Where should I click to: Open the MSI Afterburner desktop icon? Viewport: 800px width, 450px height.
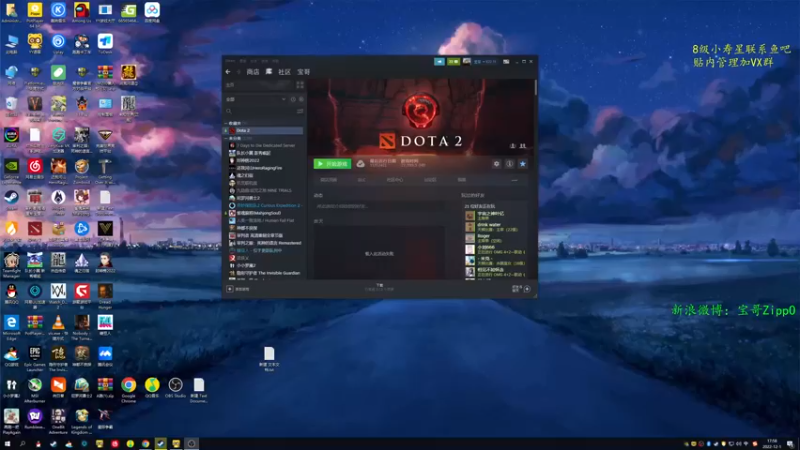[x=35, y=390]
